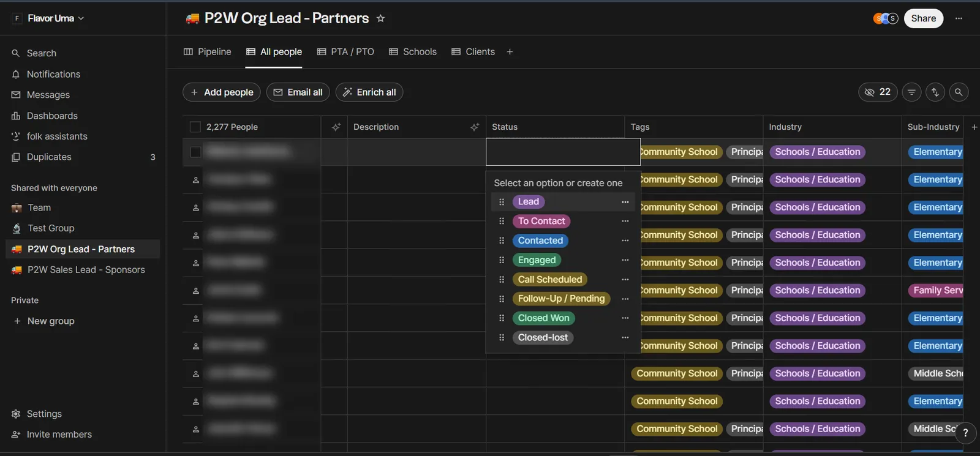Click the Email all button
980x456 pixels.
298,92
